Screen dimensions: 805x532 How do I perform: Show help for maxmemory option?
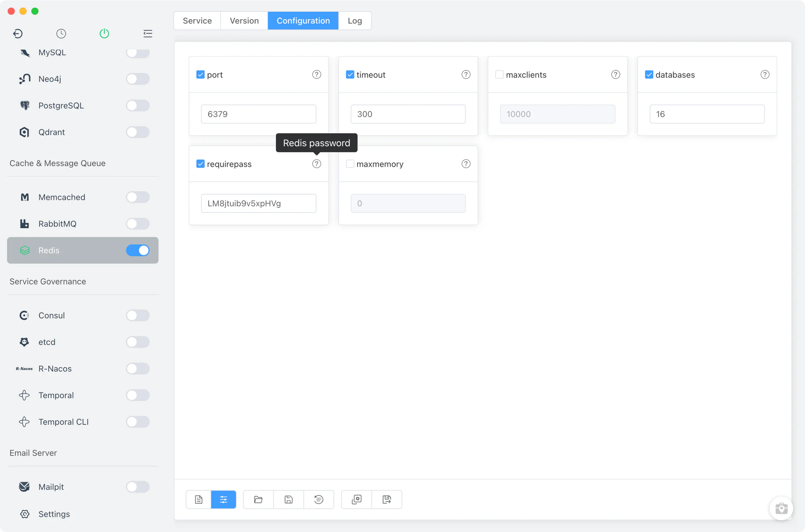tap(466, 164)
